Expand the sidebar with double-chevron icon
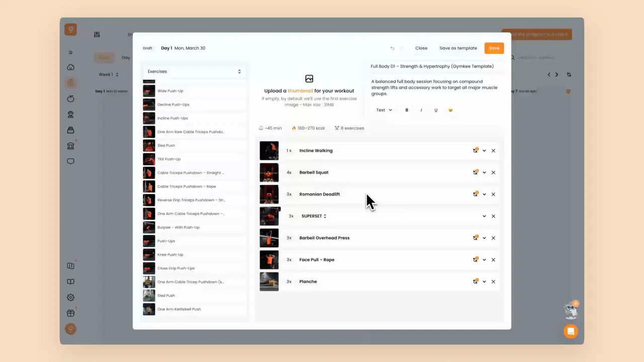Viewport: 644px width, 362px height. click(70, 52)
